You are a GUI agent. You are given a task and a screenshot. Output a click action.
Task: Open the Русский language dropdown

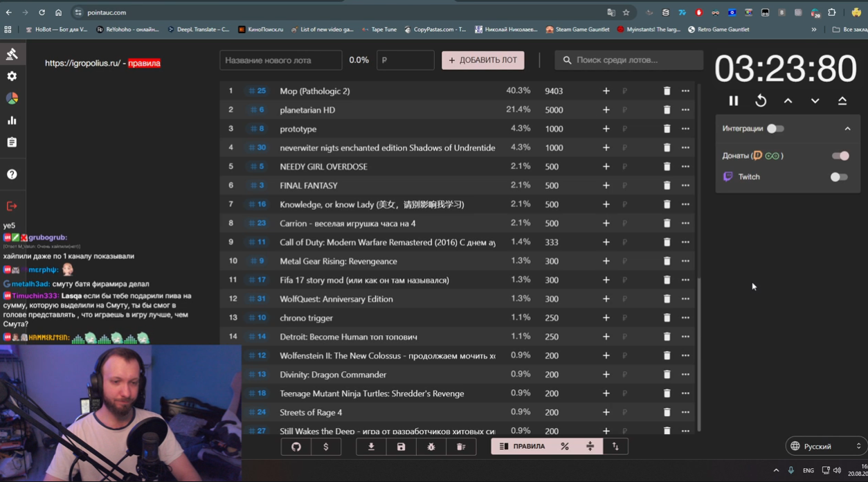[x=826, y=447]
